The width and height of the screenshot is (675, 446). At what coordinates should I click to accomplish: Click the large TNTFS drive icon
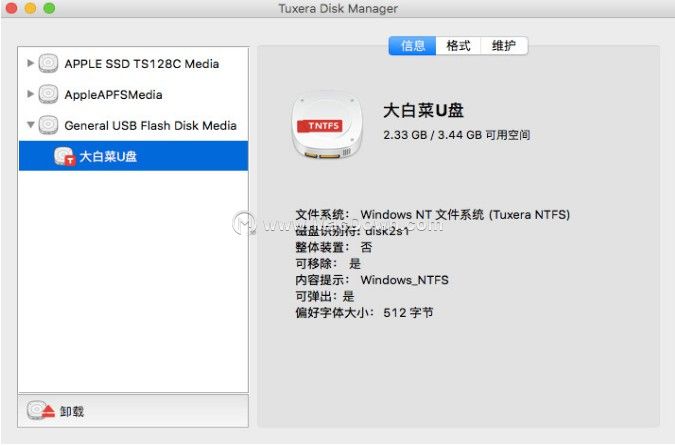[328, 125]
